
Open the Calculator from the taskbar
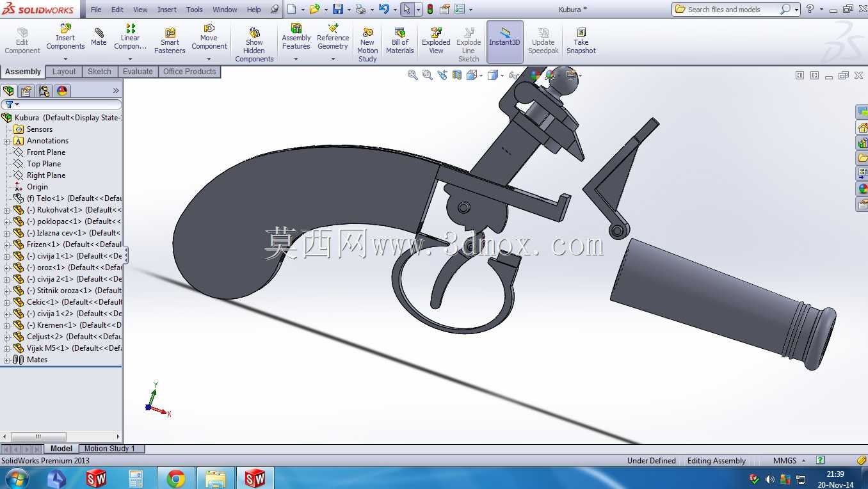click(x=136, y=478)
